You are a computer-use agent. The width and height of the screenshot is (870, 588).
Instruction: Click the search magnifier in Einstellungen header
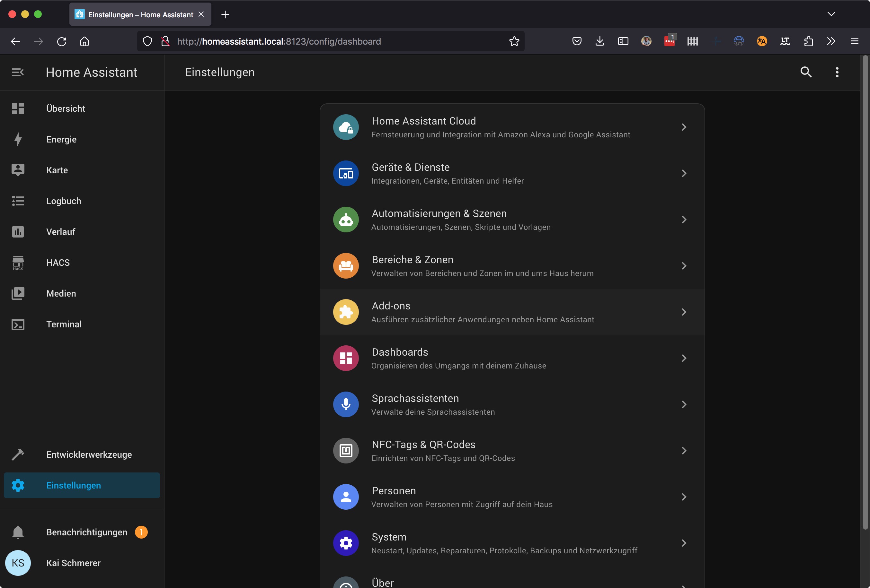806,72
